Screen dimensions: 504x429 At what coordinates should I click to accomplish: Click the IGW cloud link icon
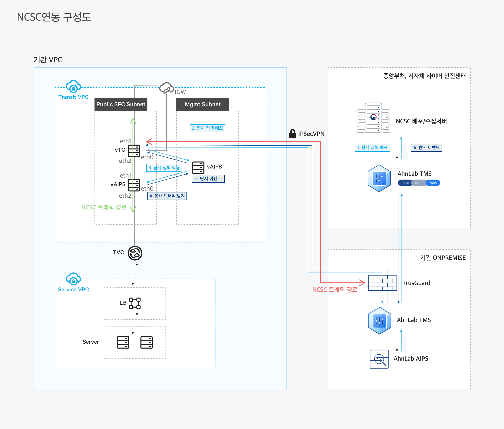[167, 88]
